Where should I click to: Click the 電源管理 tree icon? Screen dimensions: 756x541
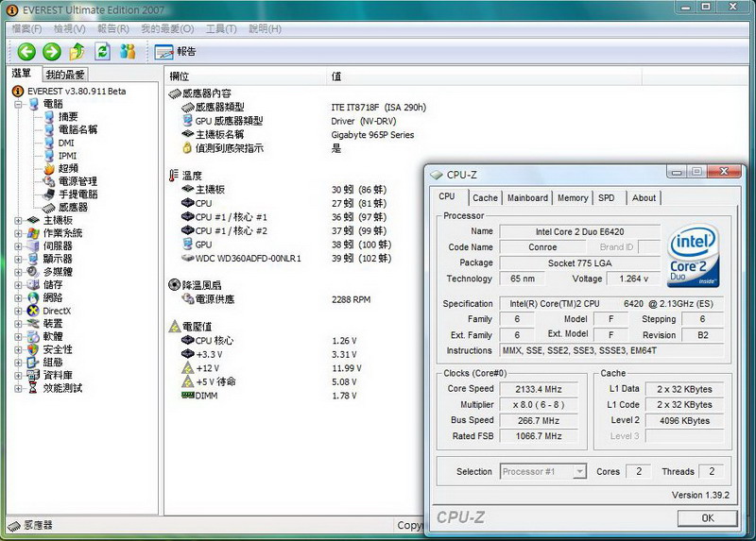pos(49,181)
